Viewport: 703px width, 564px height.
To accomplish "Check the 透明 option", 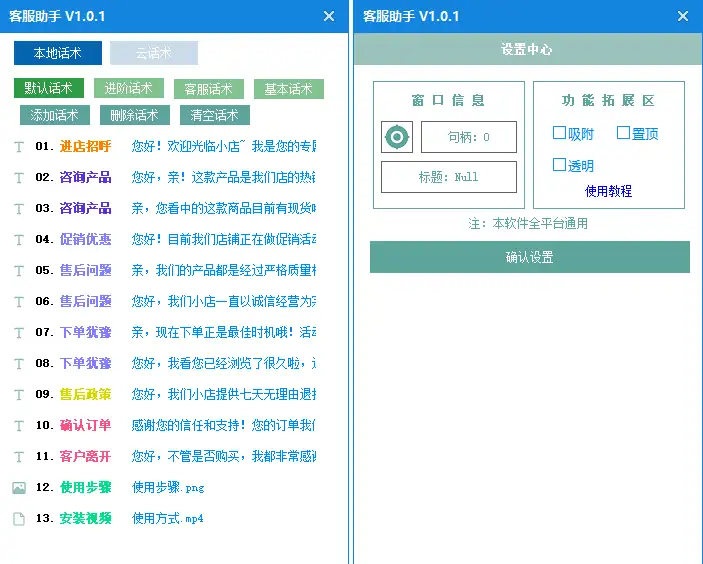I will click(x=560, y=165).
